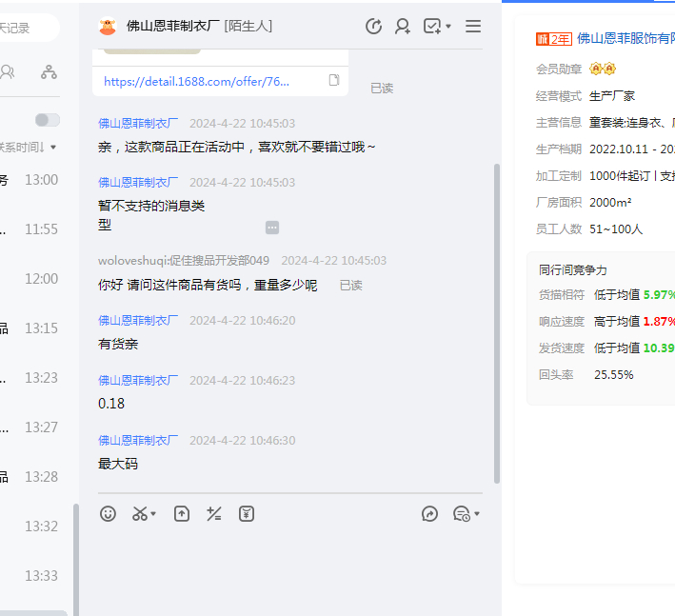The width and height of the screenshot is (675, 616).
Task: Click the 佛山恩菲服饰 company name link
Action: click(x=625, y=39)
